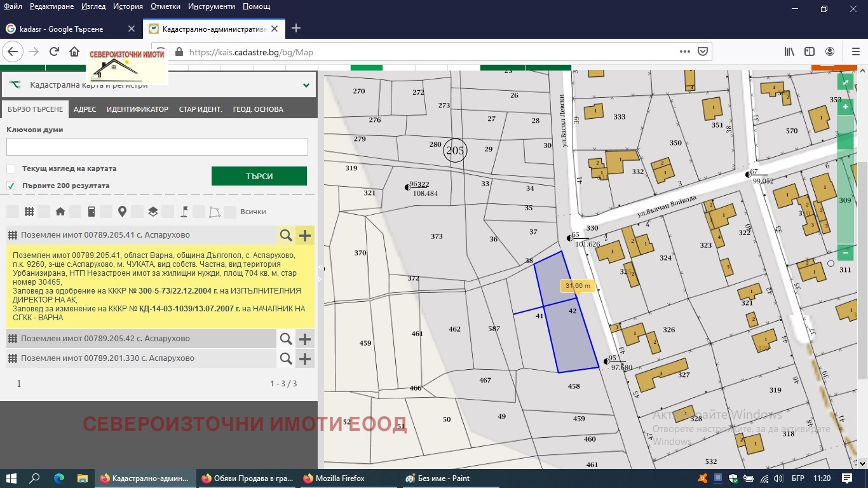Expand "Кадастрална карта и регистри" dropdown
The image size is (868, 488).
click(306, 85)
